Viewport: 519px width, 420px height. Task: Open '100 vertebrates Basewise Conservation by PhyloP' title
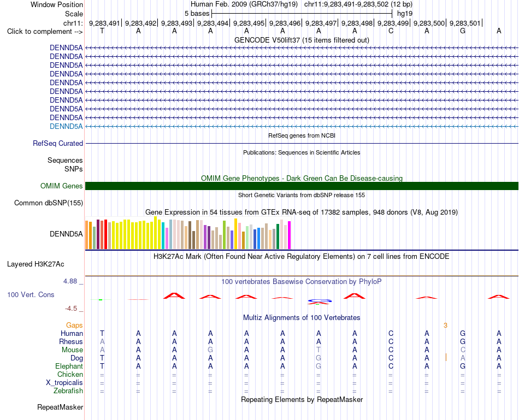pyautogui.click(x=302, y=282)
